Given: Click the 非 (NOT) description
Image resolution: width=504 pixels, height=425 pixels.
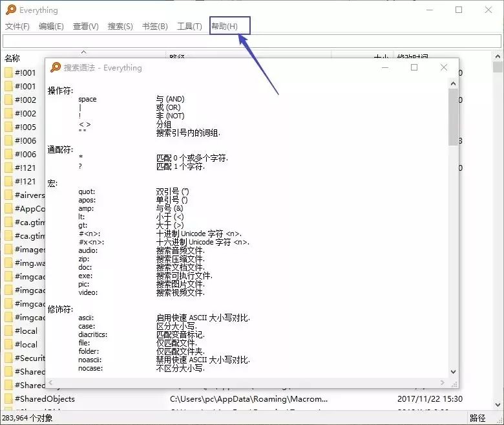Looking at the screenshot, I should pyautogui.click(x=171, y=116).
